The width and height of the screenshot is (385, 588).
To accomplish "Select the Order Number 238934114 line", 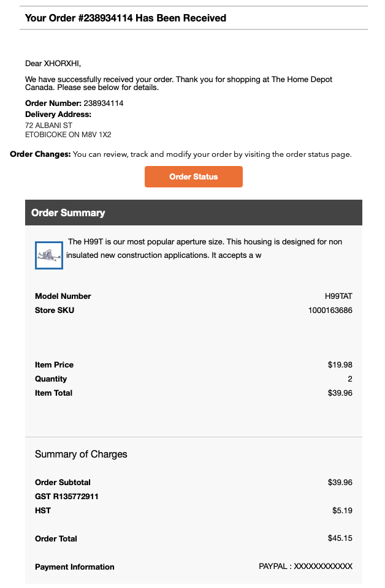I will coord(74,103).
